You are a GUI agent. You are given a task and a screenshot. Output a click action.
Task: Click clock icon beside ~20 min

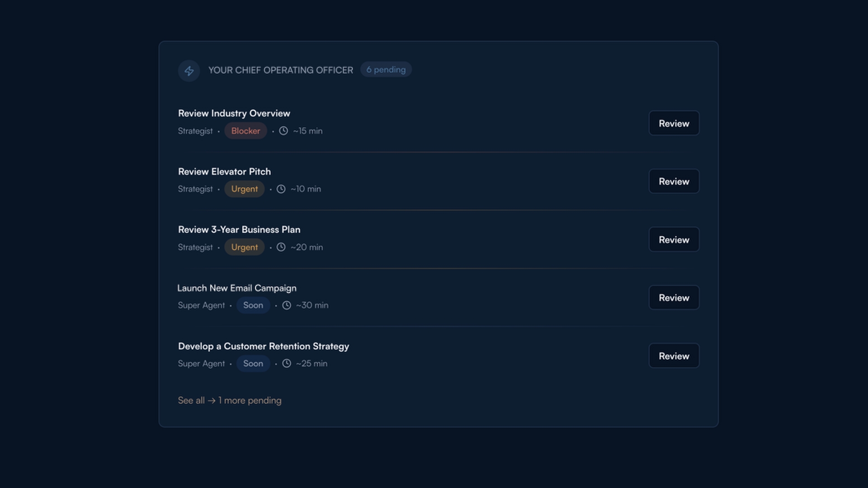coord(281,247)
